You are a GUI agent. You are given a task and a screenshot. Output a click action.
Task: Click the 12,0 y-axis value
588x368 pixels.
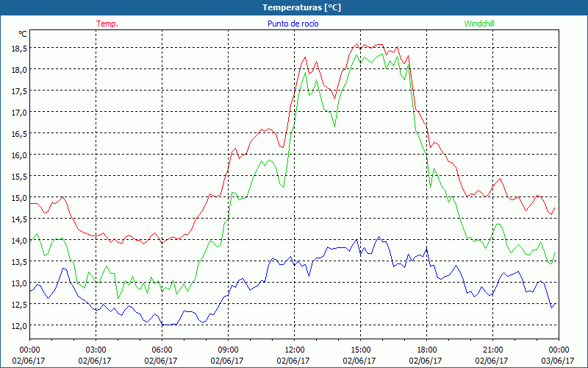coord(18,326)
